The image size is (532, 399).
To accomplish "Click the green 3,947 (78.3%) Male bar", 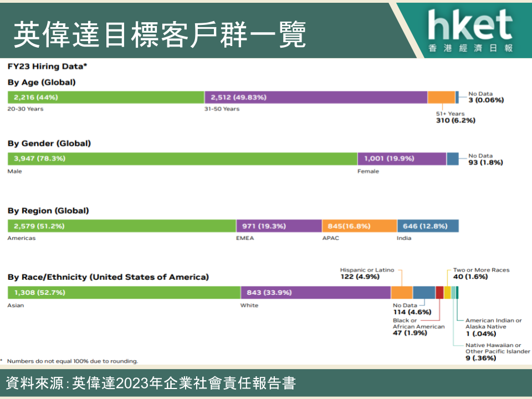I will click(182, 159).
